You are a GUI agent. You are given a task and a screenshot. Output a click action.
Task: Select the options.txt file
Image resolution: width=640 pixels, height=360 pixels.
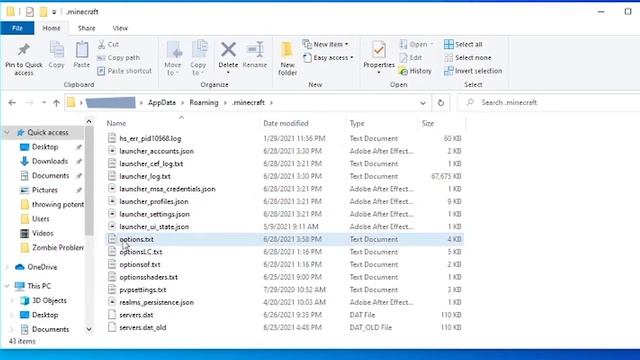pos(284,239)
